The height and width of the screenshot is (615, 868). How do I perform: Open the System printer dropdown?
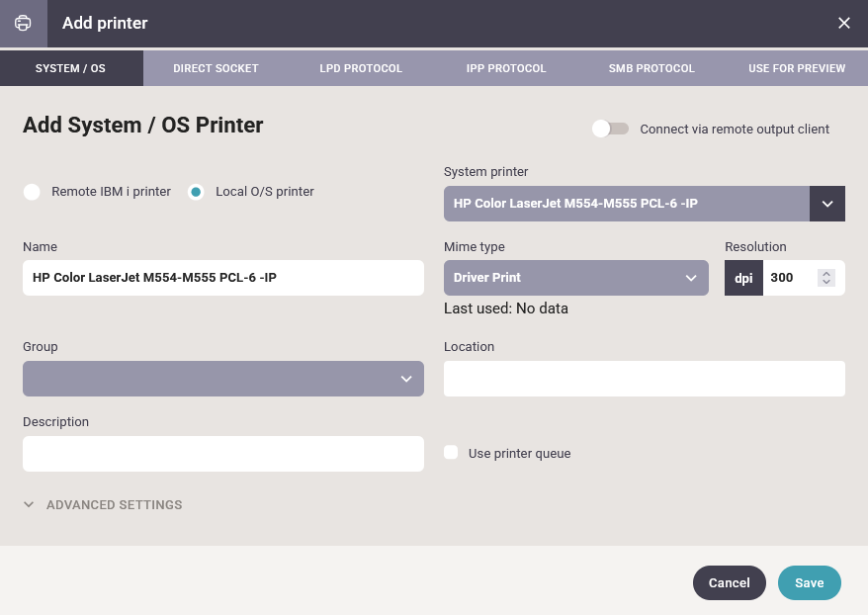827,204
